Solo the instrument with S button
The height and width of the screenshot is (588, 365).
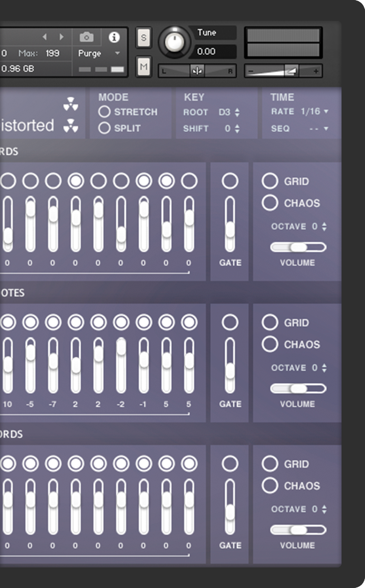pyautogui.click(x=143, y=38)
